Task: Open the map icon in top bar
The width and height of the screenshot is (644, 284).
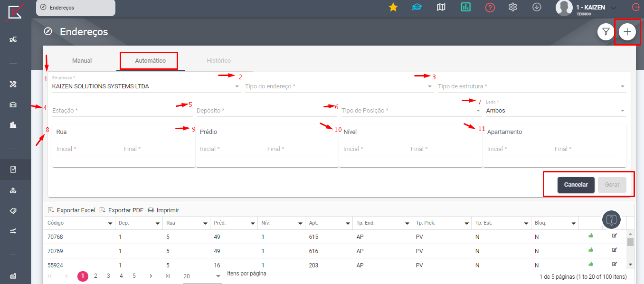Action: tap(441, 7)
